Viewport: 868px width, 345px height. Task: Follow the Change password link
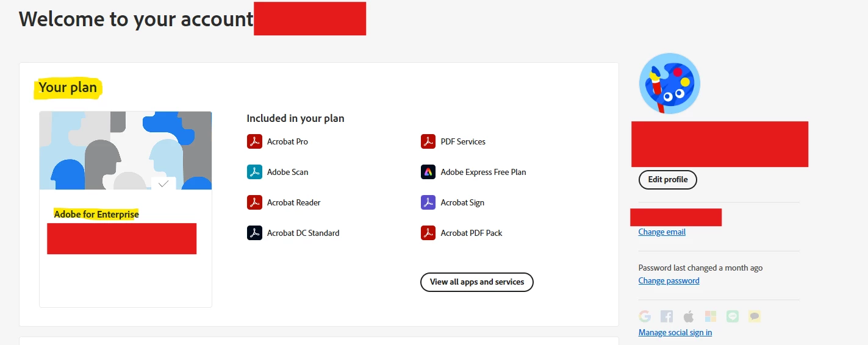669,281
